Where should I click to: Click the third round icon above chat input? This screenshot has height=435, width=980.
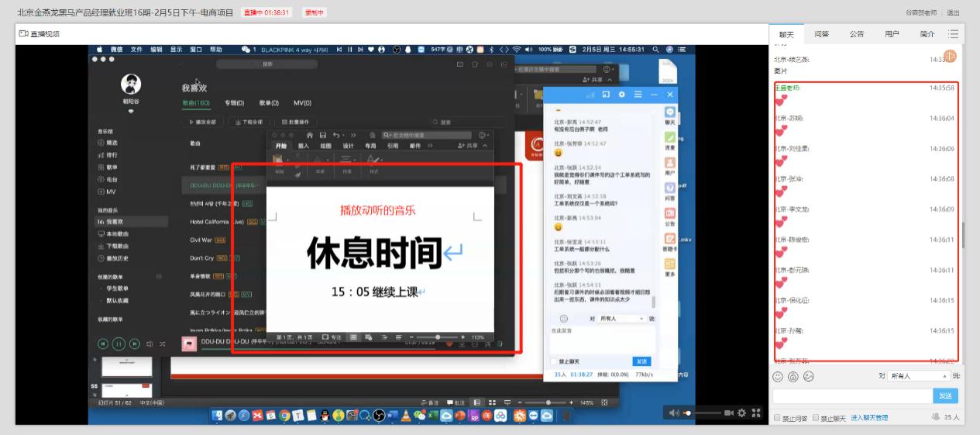(809, 376)
